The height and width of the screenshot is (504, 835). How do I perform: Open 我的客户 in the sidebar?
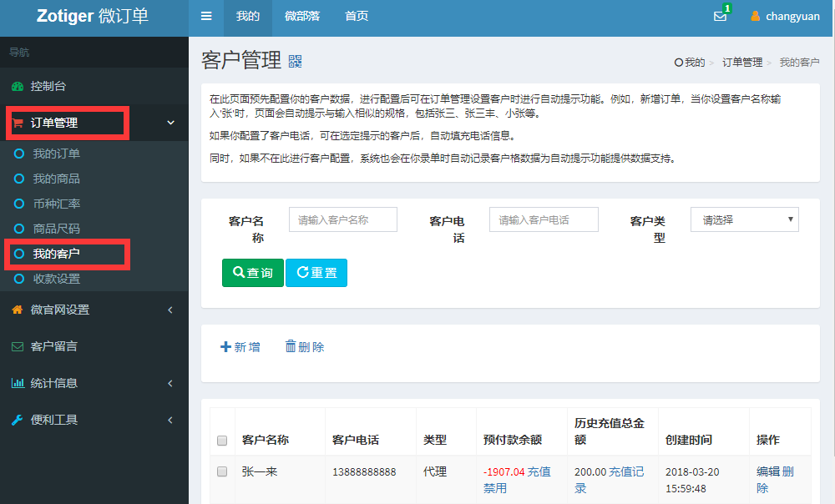coord(57,254)
